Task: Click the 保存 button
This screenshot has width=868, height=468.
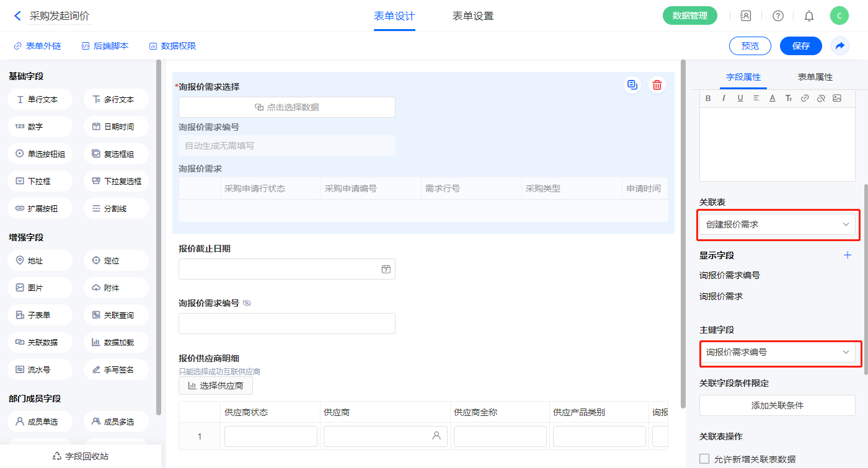Action: click(x=800, y=46)
